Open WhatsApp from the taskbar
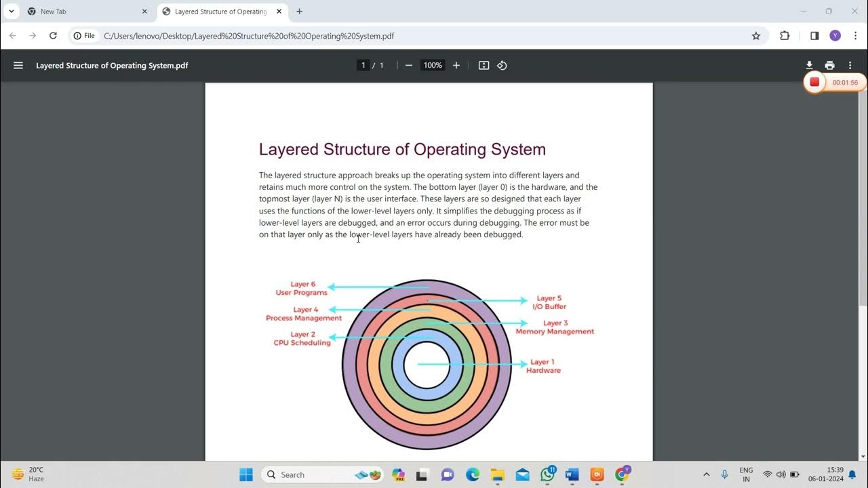 click(x=547, y=474)
